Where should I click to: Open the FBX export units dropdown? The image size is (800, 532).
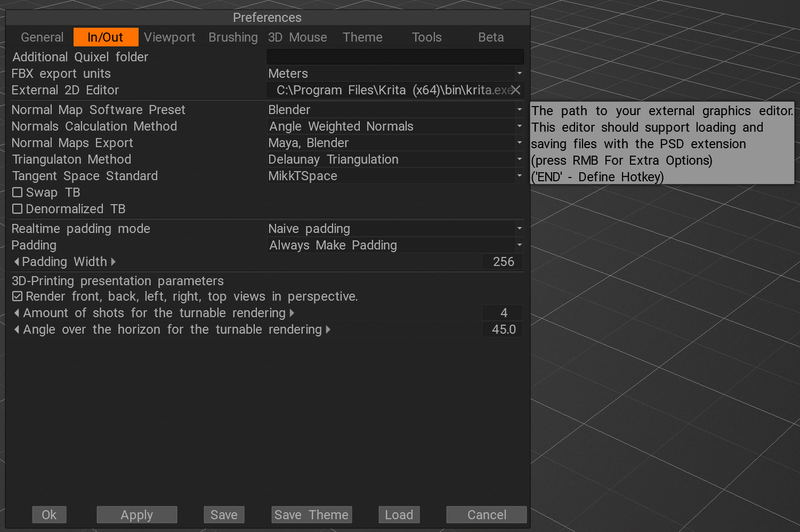click(395, 74)
